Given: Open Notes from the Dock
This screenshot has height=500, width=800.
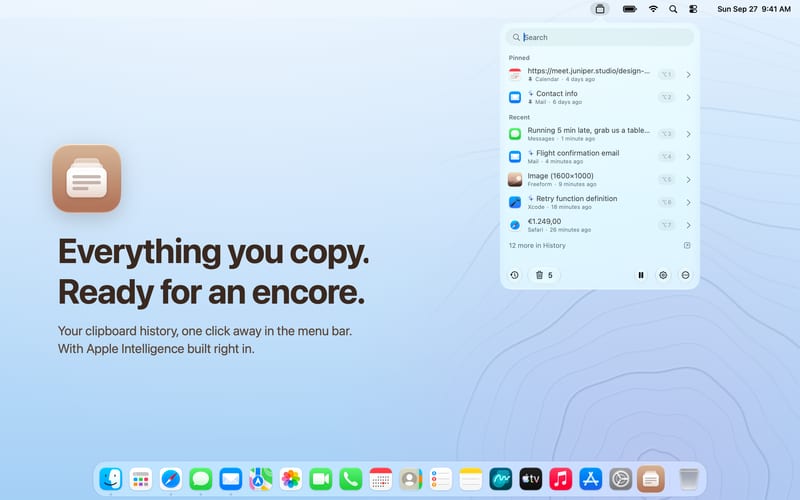Looking at the screenshot, I should [471, 479].
